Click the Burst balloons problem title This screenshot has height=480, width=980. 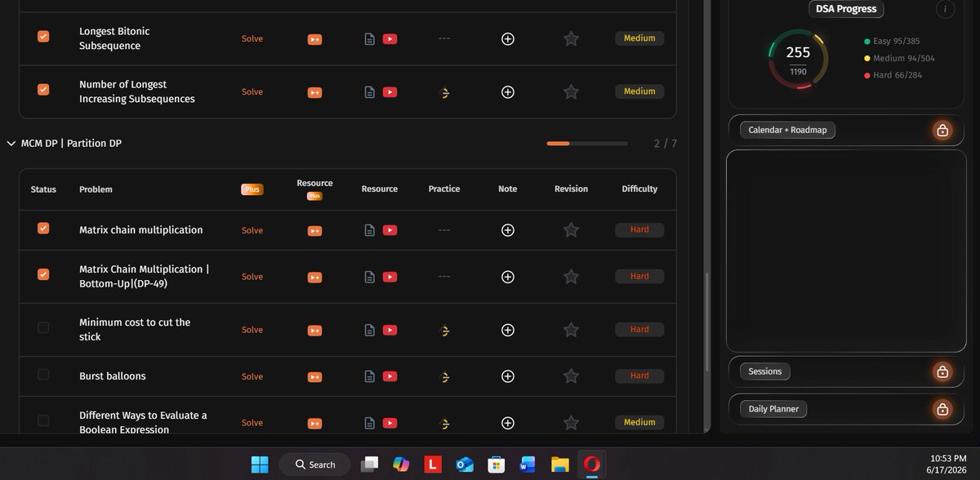pyautogui.click(x=113, y=376)
